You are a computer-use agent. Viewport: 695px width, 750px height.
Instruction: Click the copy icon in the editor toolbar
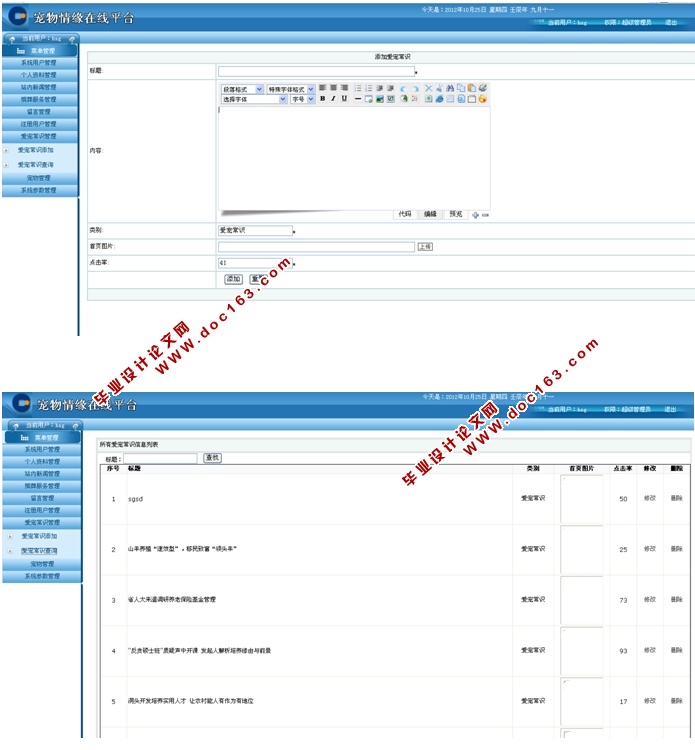point(461,88)
